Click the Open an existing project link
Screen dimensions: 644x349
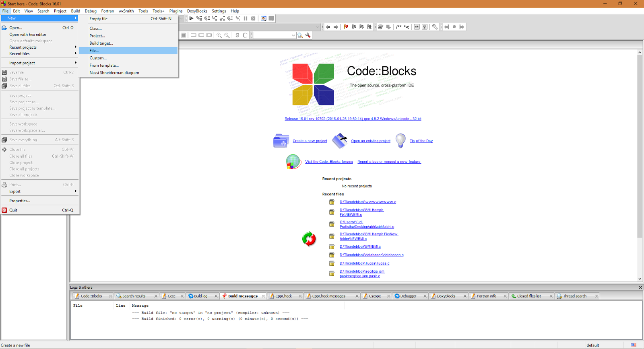click(371, 141)
